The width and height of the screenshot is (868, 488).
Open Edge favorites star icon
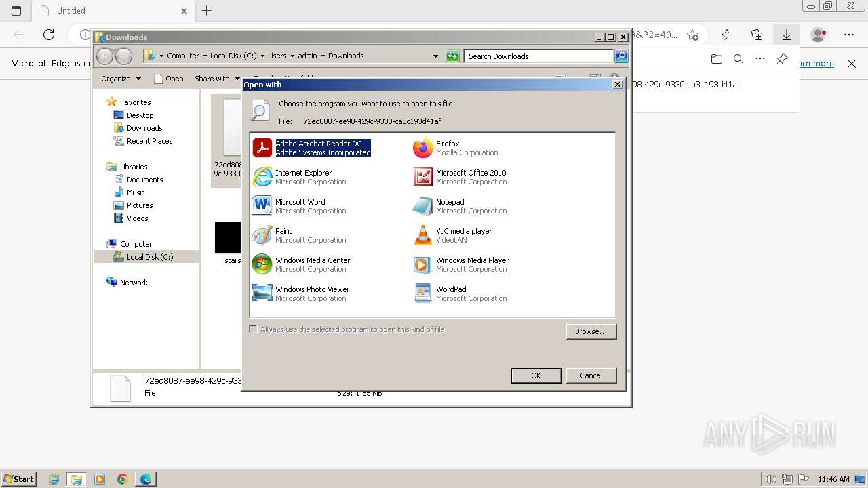727,35
